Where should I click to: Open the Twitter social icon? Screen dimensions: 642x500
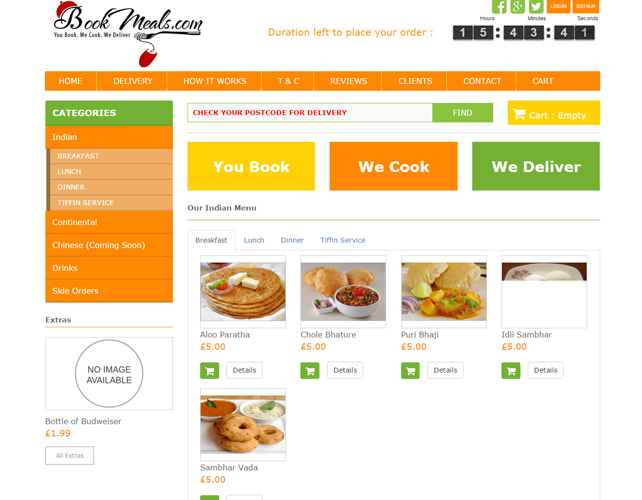coord(536,6)
